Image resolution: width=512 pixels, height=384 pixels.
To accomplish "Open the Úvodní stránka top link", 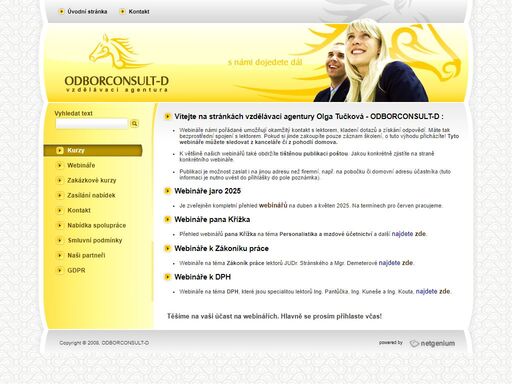I will click(87, 12).
